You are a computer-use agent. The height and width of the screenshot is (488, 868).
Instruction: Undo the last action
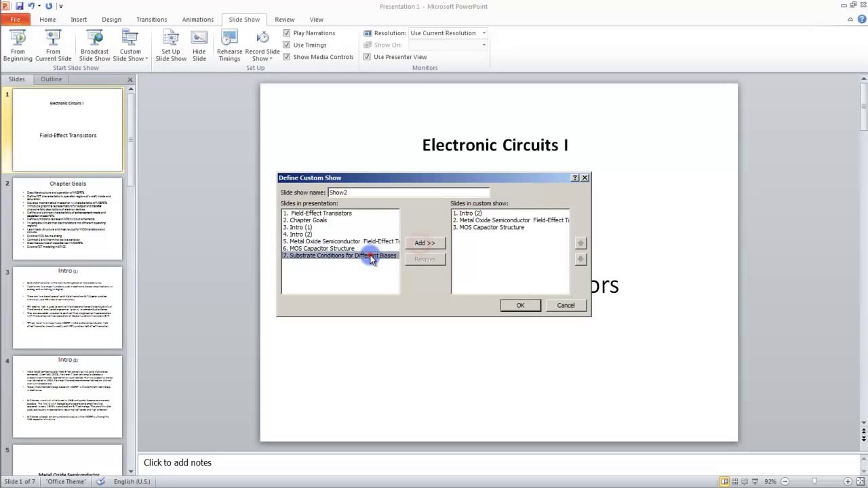point(31,6)
